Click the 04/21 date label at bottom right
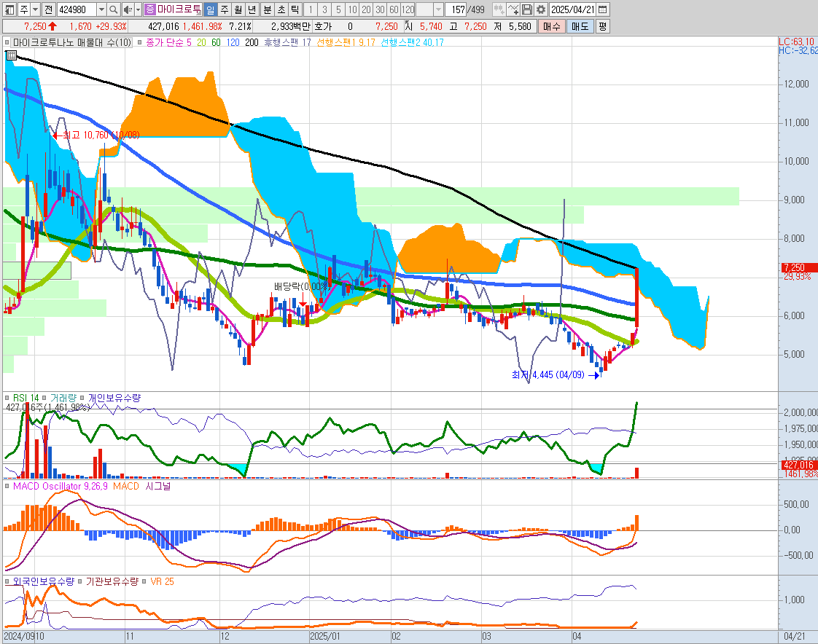Viewport: 818px width, 644px height. tap(794, 637)
